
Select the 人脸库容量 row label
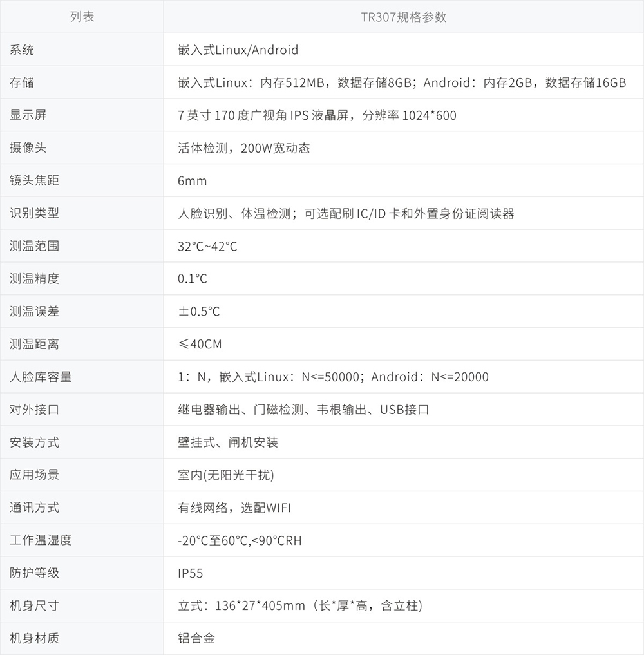41,377
